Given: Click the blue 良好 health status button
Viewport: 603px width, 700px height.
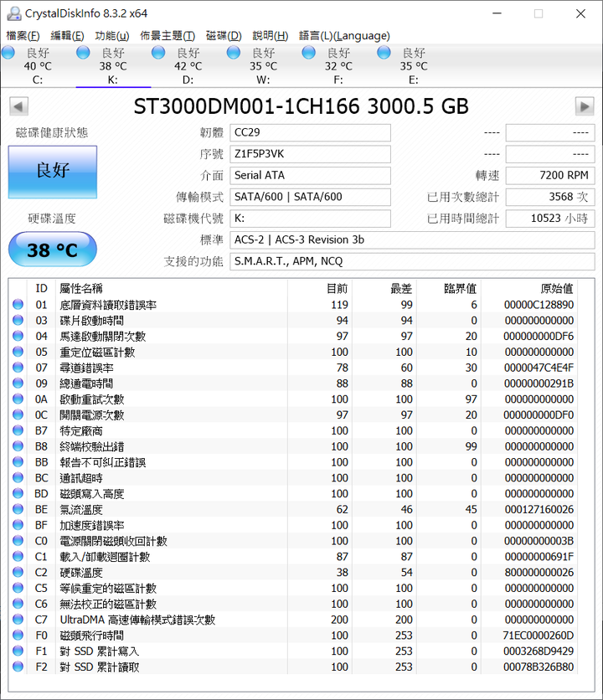Looking at the screenshot, I should [53, 172].
